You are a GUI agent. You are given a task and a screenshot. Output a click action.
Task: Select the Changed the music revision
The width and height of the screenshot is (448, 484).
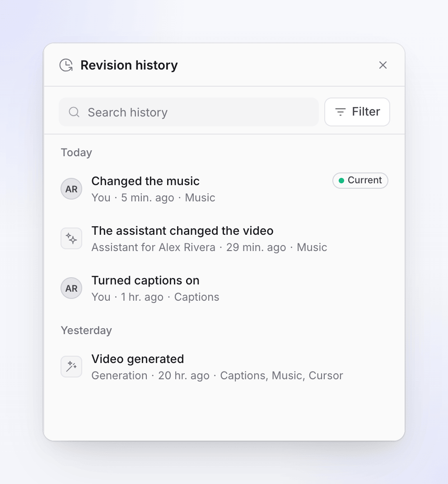(224, 189)
